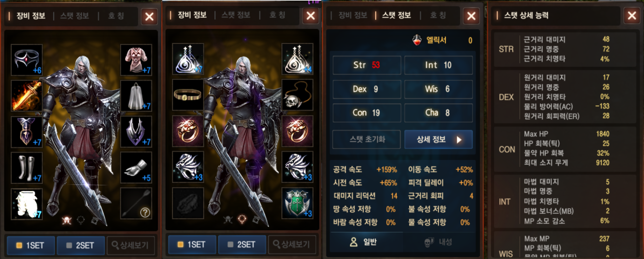Select the +7 pink shirt armor slot
This screenshot has width=644, height=259.
(136, 60)
